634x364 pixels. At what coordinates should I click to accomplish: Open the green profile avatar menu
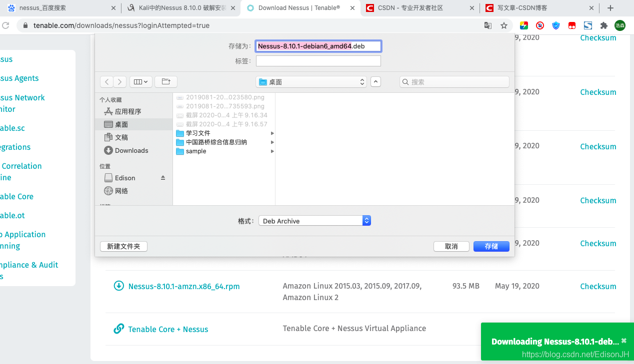click(620, 25)
